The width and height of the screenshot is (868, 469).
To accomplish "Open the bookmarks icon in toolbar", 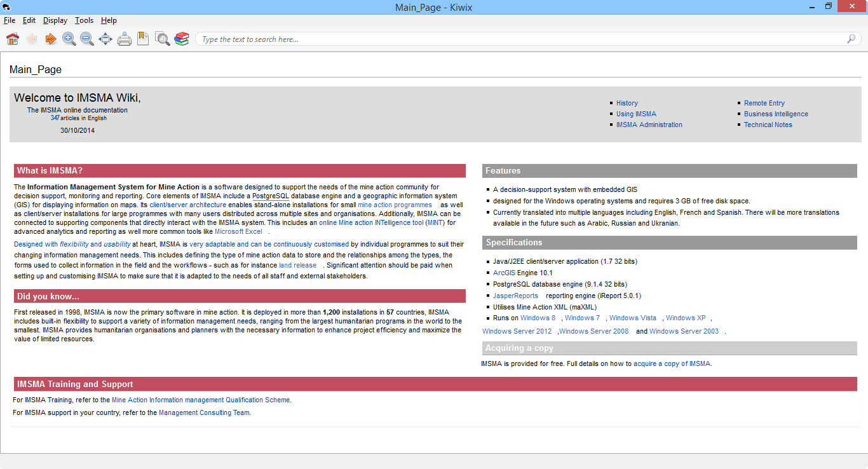I will (143, 39).
